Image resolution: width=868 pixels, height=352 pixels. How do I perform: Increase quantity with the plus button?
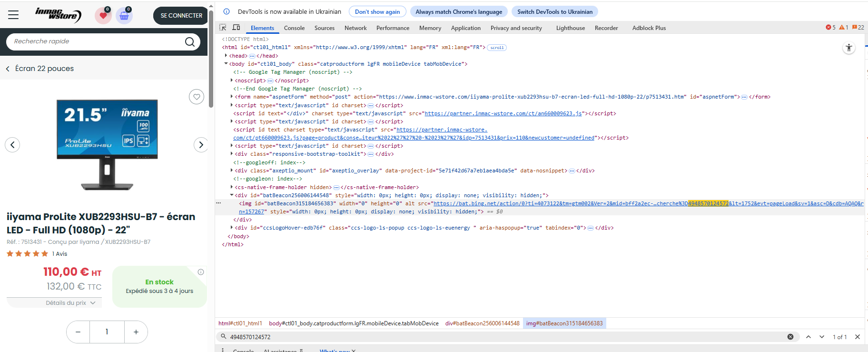[x=136, y=332]
